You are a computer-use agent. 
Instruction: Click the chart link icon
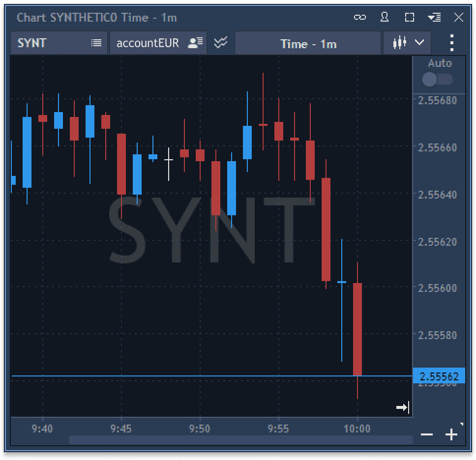(360, 17)
